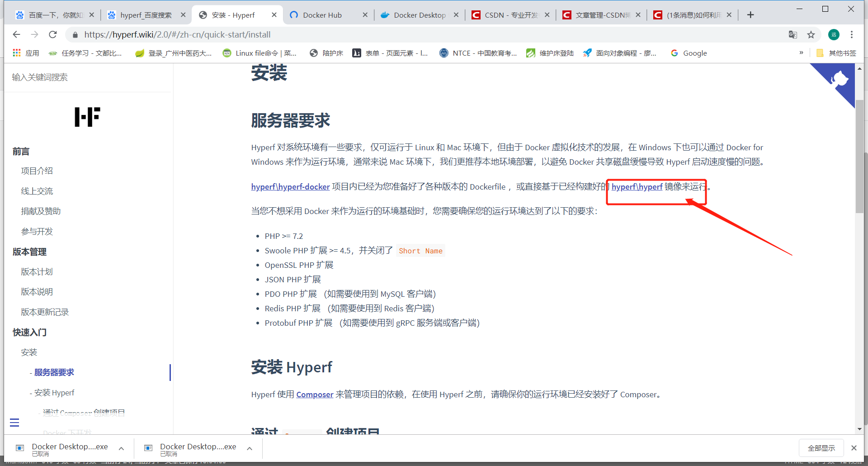Open the hyperf\hyperf-docker link
This screenshot has height=466, width=868.
click(x=290, y=186)
